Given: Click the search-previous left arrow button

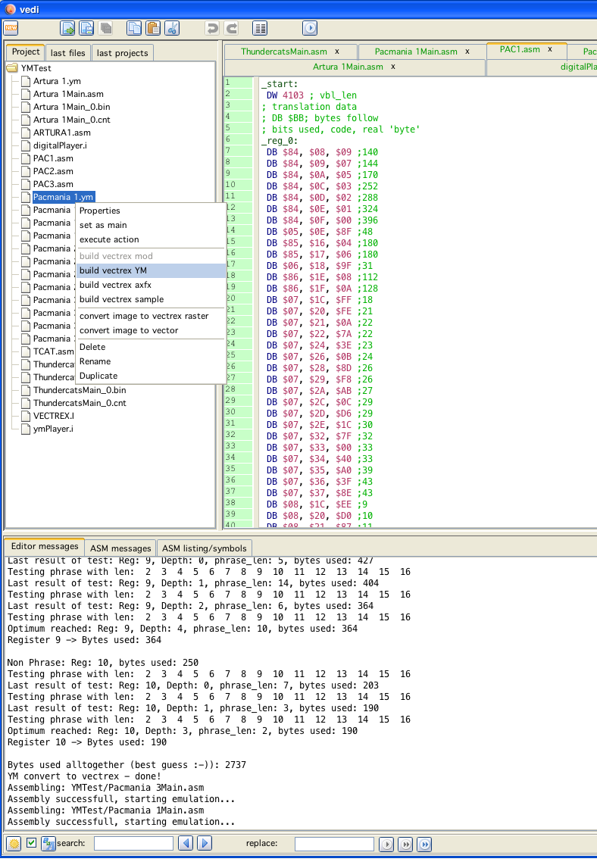Looking at the screenshot, I should click(185, 843).
